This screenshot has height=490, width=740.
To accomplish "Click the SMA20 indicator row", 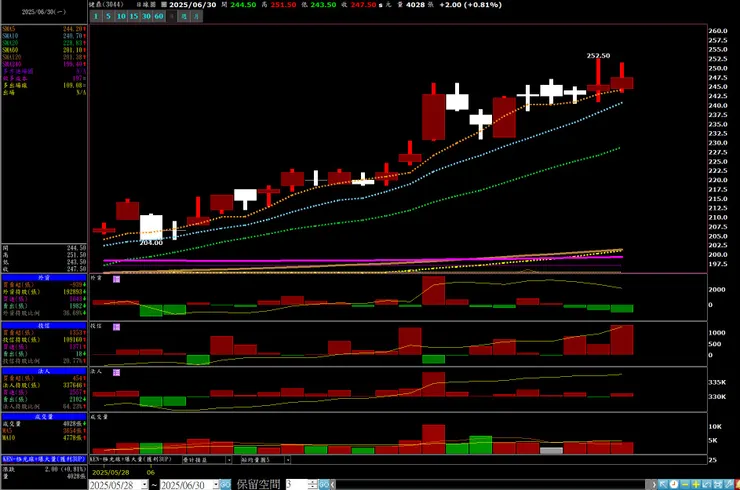I will [x=44, y=43].
